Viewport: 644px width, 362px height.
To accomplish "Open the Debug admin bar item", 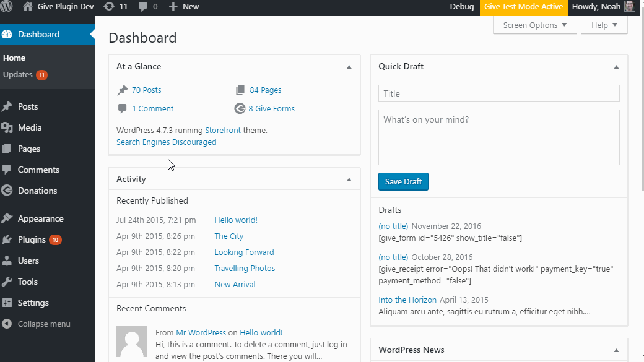I will pyautogui.click(x=462, y=7).
